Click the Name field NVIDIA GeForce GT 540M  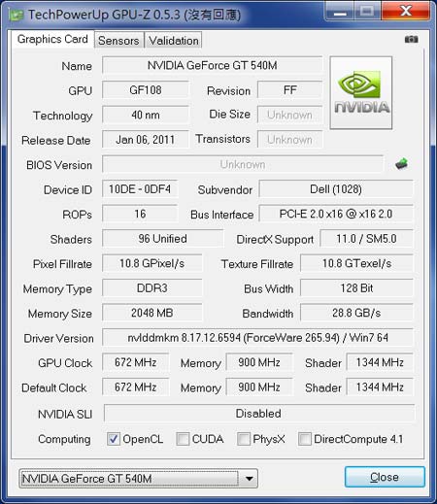coord(213,65)
